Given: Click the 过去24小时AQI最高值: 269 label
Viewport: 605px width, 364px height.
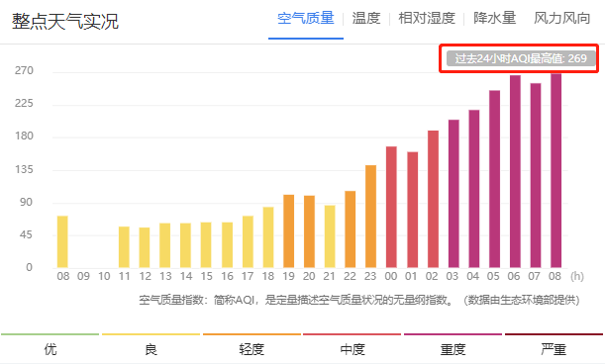Looking at the screenshot, I should point(521,58).
